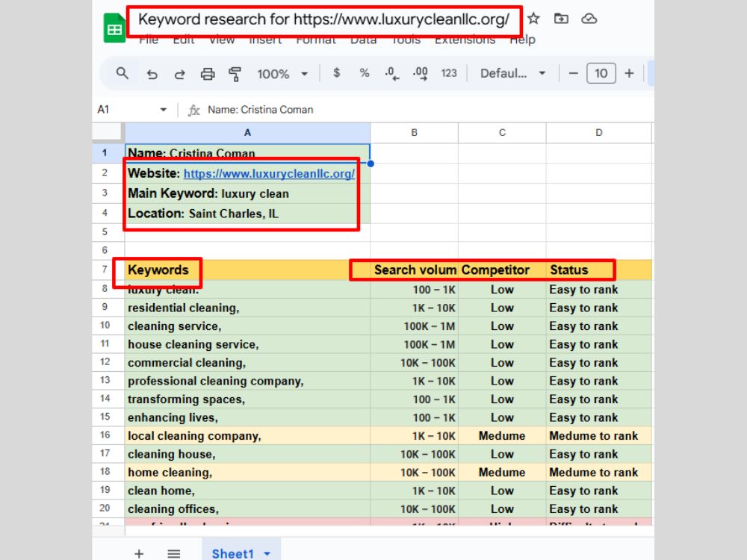This screenshot has width=747, height=560.
Task: Format as percent
Action: pos(365,73)
